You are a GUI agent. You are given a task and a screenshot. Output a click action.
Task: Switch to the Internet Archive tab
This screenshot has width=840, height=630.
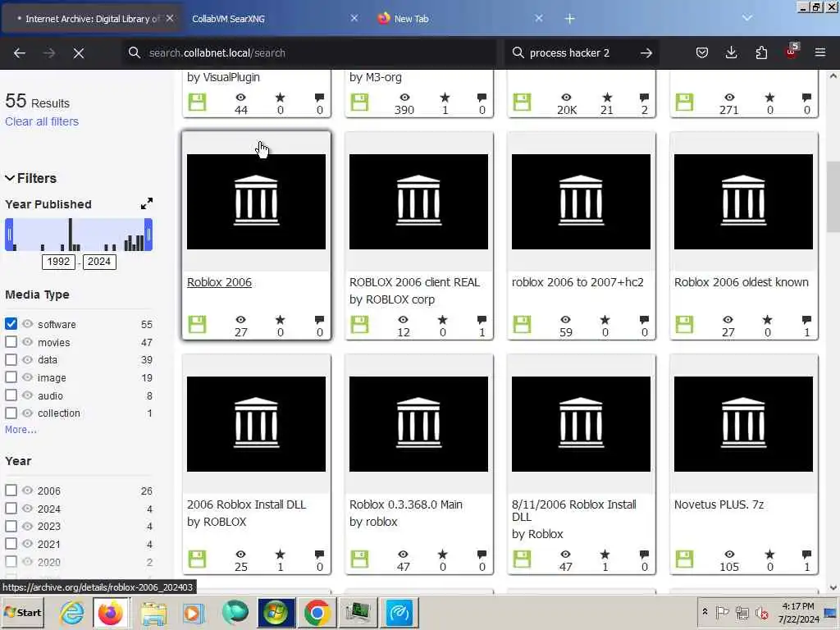click(x=91, y=19)
